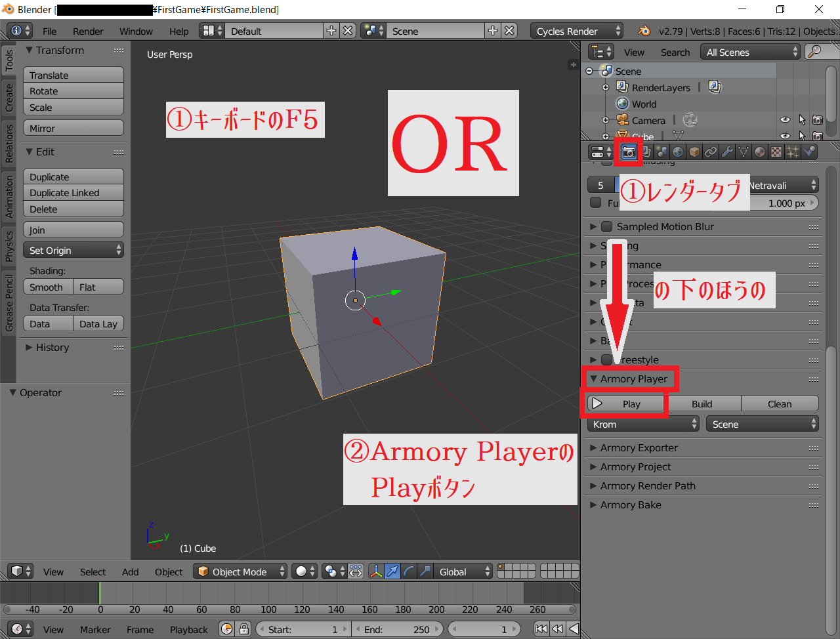Open the Global transform orientation dropdown
Image resolution: width=840 pixels, height=639 pixels.
tap(463, 571)
